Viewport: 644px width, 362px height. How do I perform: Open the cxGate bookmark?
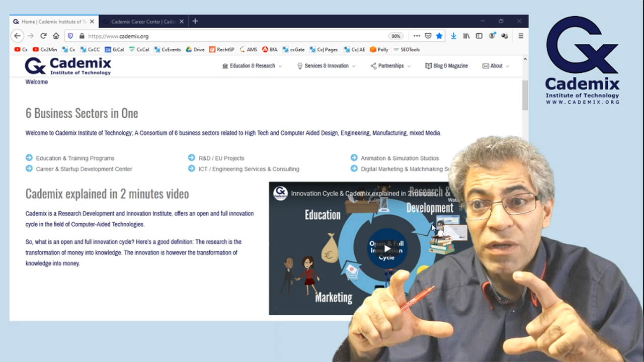point(293,49)
